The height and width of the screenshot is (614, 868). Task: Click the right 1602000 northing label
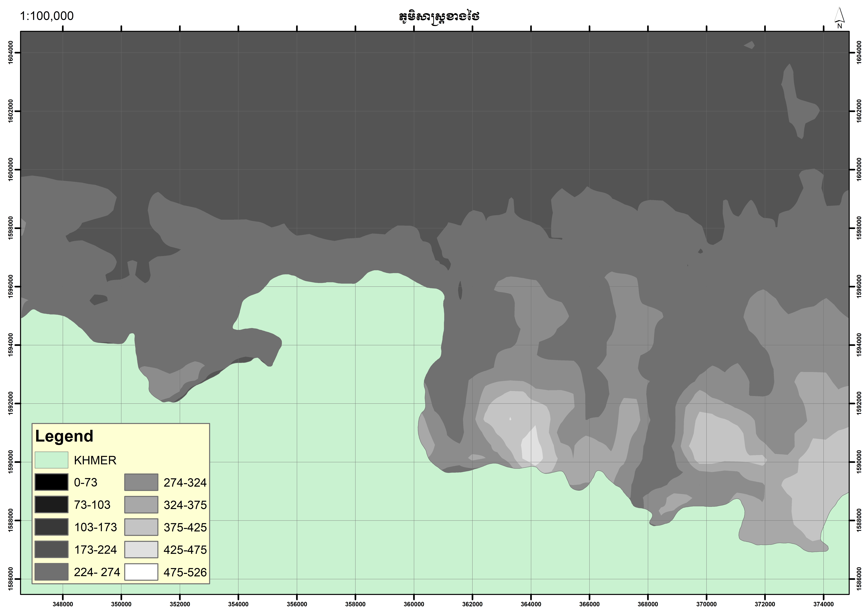pyautogui.click(x=859, y=111)
